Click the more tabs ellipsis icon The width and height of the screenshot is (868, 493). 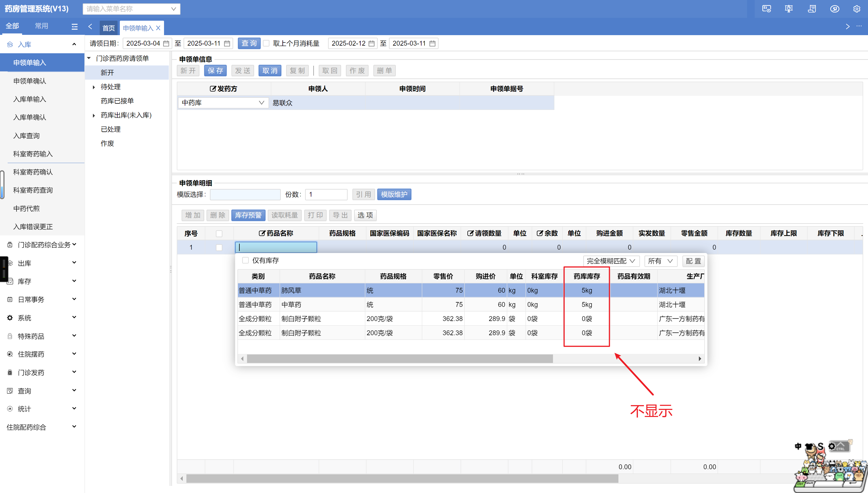(859, 26)
